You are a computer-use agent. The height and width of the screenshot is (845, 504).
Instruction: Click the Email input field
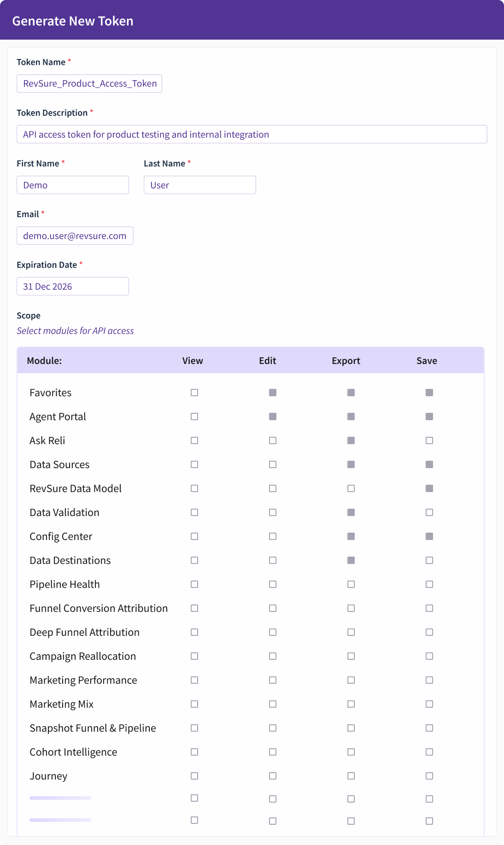tap(75, 235)
